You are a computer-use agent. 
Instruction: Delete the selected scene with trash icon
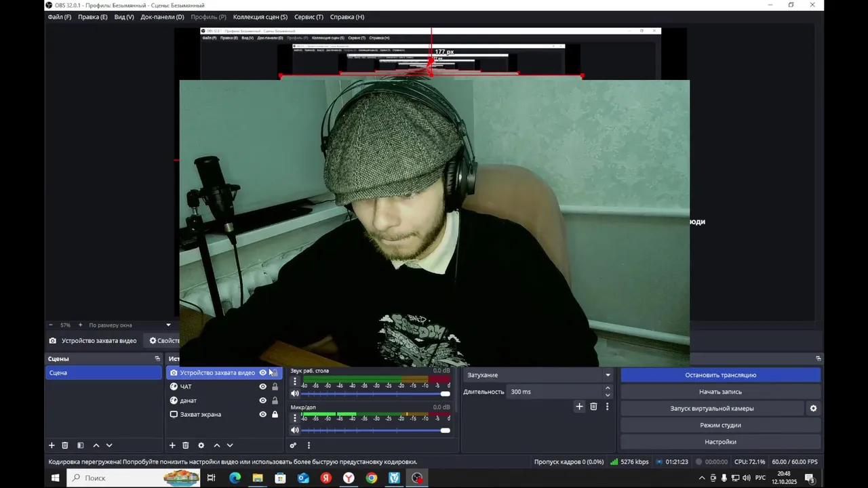coord(65,445)
